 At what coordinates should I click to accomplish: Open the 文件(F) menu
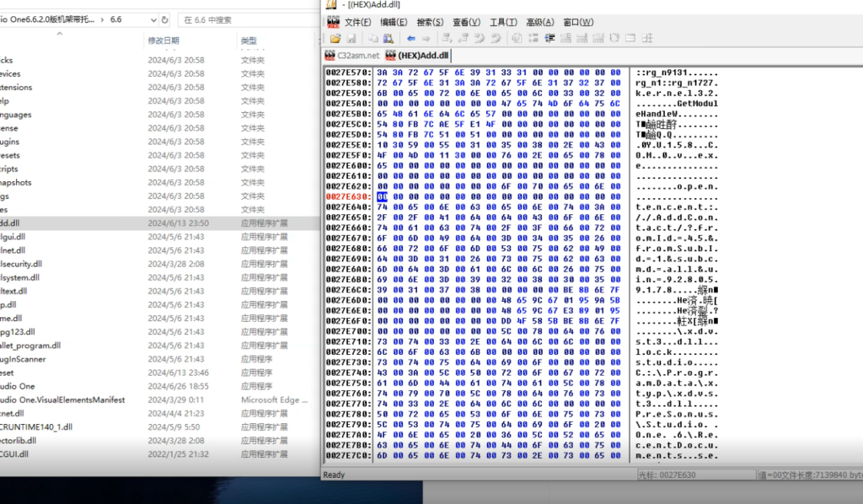[358, 22]
